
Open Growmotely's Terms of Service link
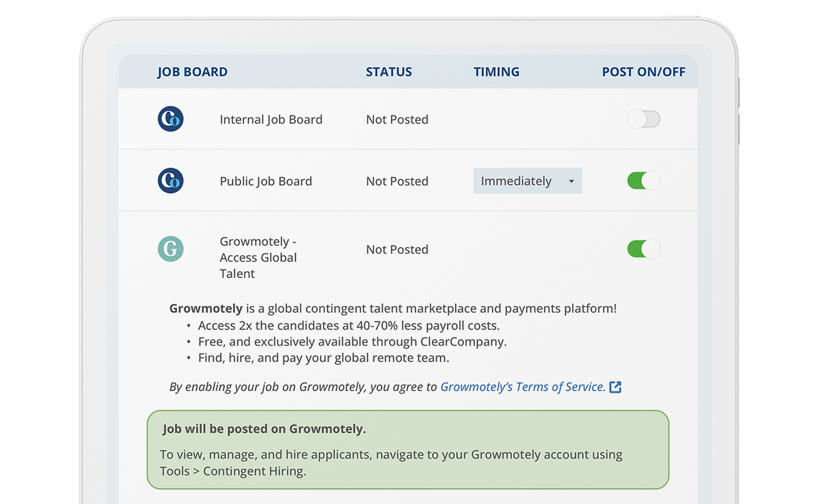[523, 387]
